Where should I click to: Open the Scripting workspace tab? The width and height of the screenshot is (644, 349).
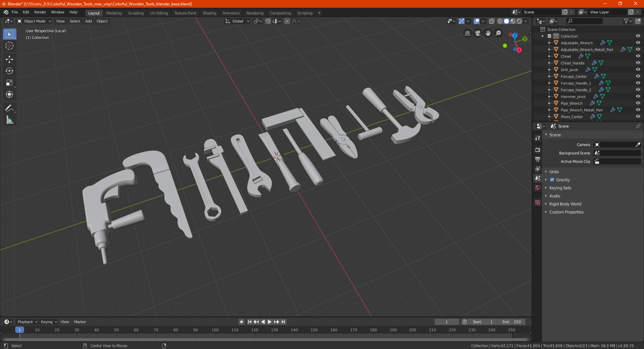coord(305,13)
